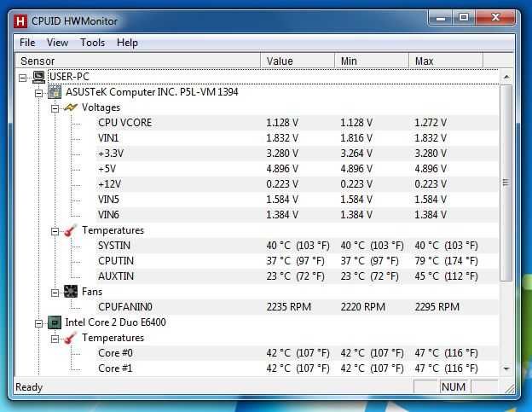
Task: Click AUXTIN max value 45 °C
Action: 446,276
